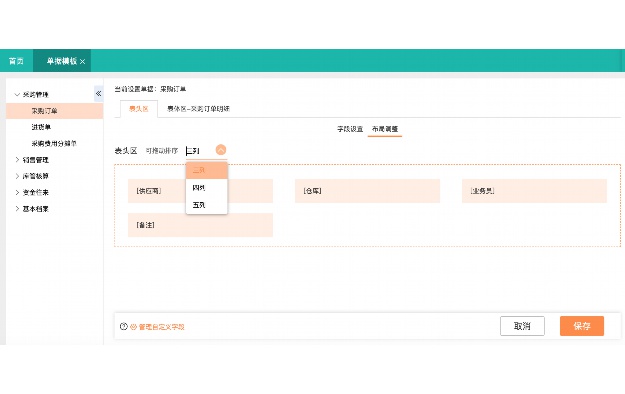
Task: Choose 四列 from the dropdown list
Action: [x=206, y=187]
